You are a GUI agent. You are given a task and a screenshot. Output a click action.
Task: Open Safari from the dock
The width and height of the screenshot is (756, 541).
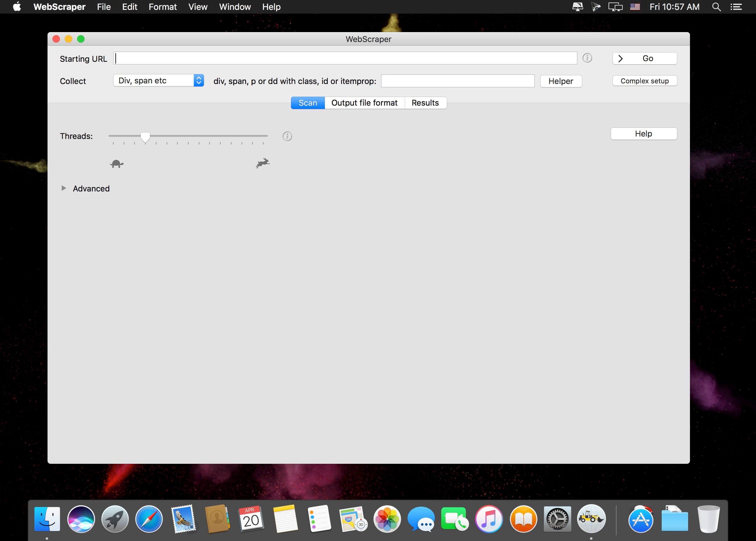pyautogui.click(x=149, y=519)
